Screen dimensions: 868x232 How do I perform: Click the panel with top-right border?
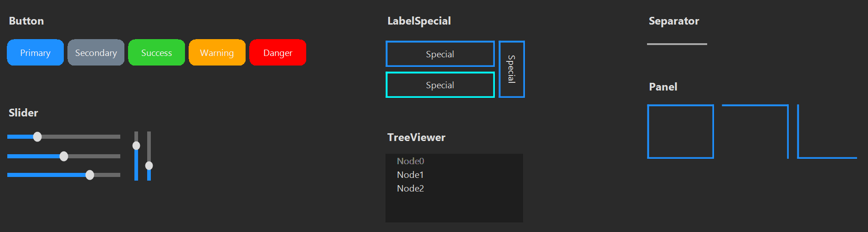click(755, 131)
